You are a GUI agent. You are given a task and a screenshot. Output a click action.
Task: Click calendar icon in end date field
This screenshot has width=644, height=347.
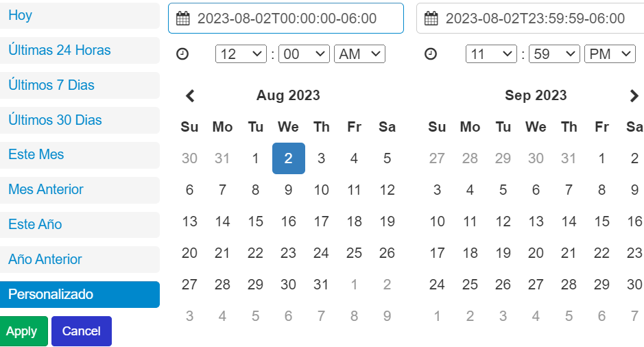431,19
